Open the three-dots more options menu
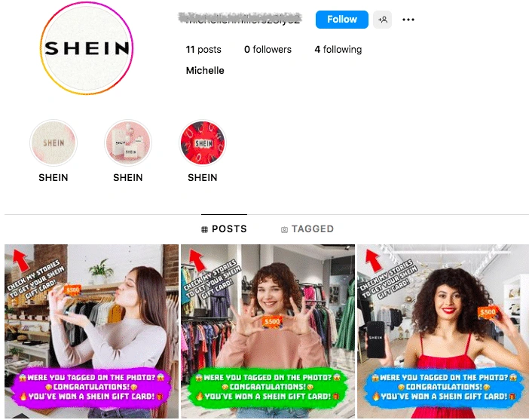This screenshot has width=529, height=420. click(x=408, y=20)
